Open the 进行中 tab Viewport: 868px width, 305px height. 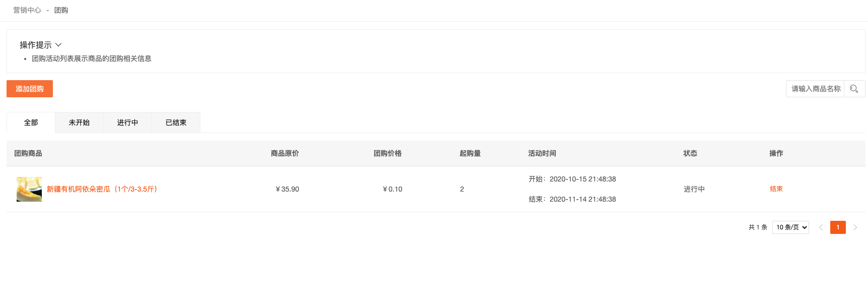coord(127,123)
